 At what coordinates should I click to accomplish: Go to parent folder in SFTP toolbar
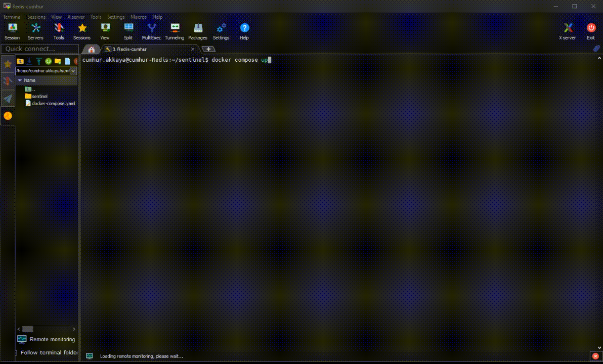point(20,61)
